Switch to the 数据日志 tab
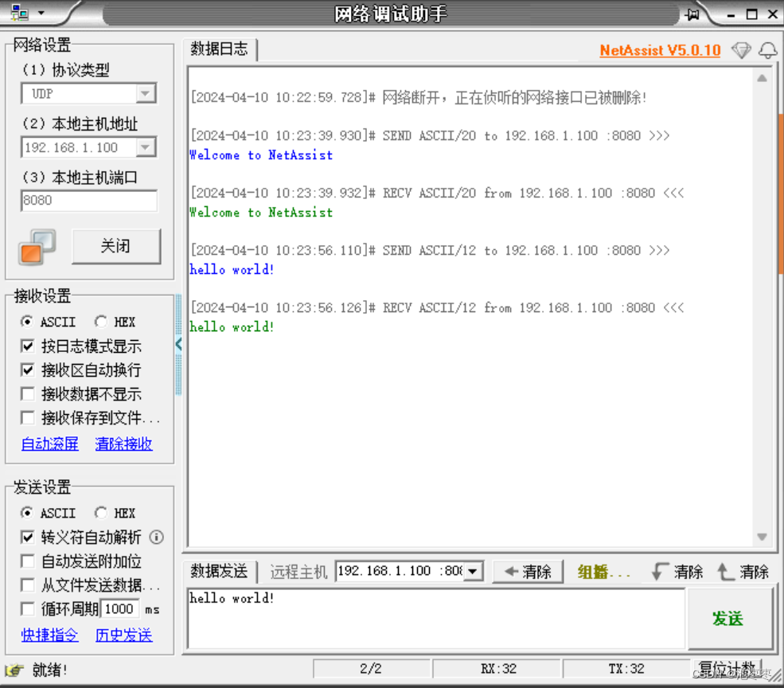 click(219, 49)
